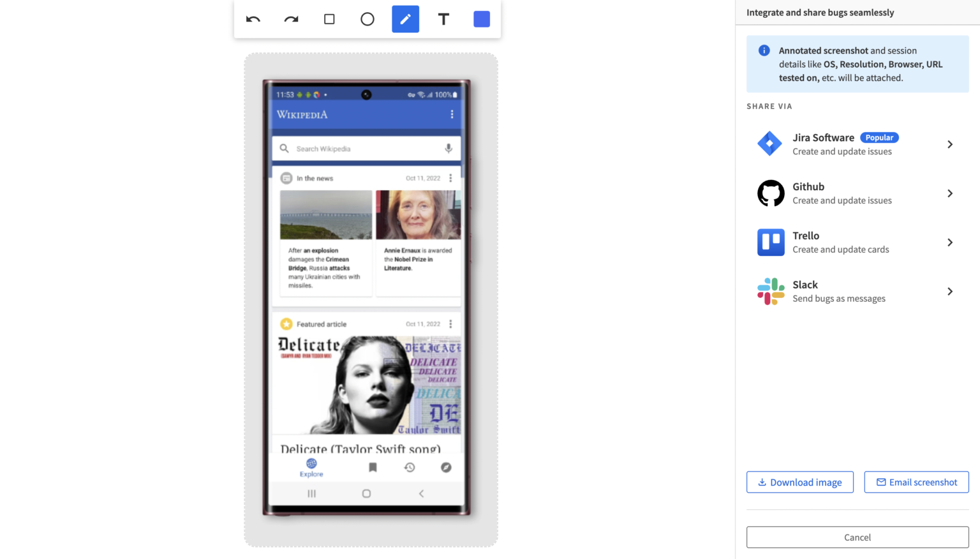Open the blue color swatch picker
This screenshot has width=980, height=559.
coord(482,19)
